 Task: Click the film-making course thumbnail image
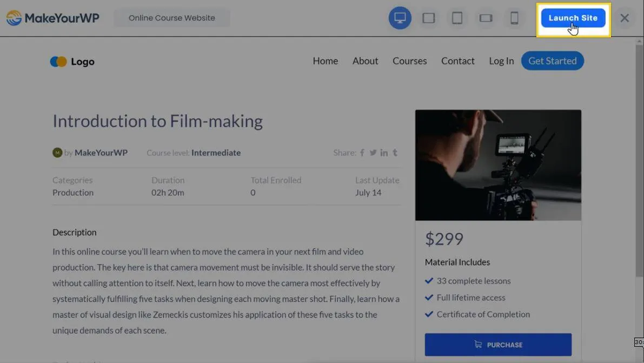(498, 165)
